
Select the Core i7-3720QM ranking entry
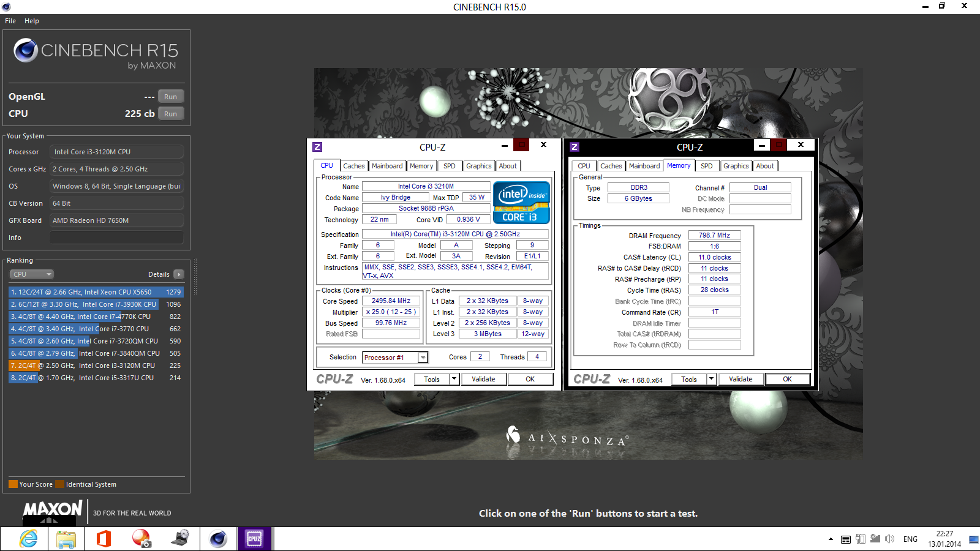point(96,341)
